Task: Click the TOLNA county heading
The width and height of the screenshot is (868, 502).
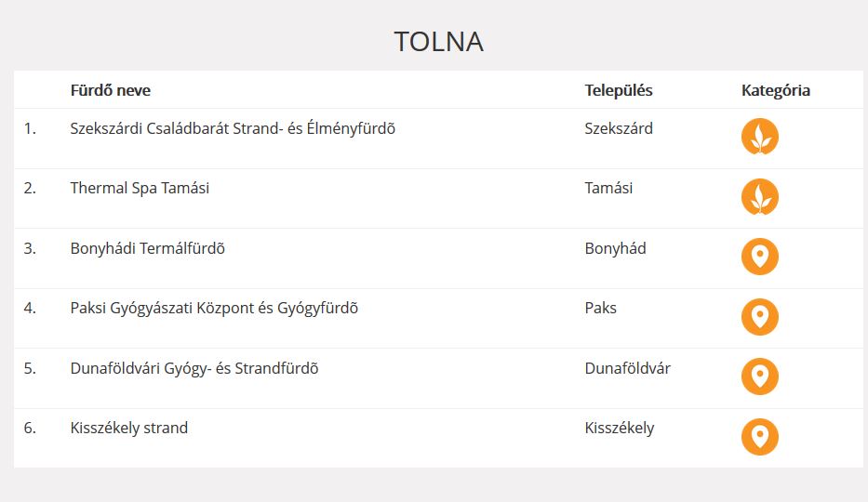Action: [x=438, y=42]
